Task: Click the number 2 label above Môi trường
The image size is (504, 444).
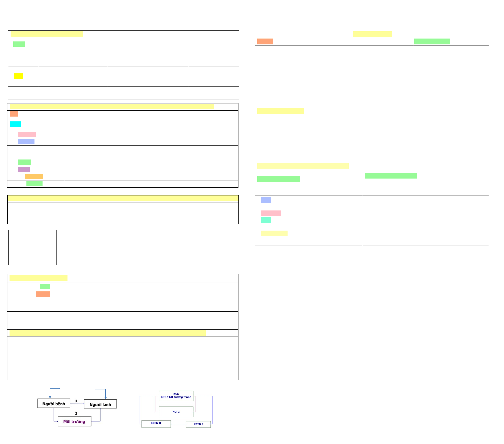Action: point(76,413)
